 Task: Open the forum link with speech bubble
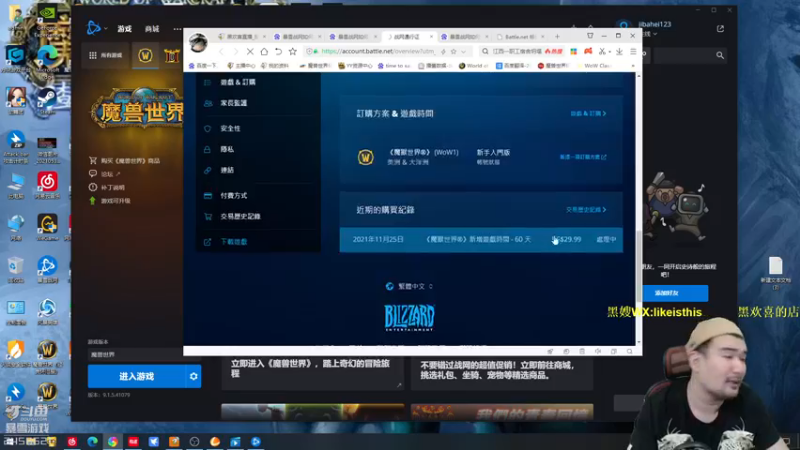105,174
